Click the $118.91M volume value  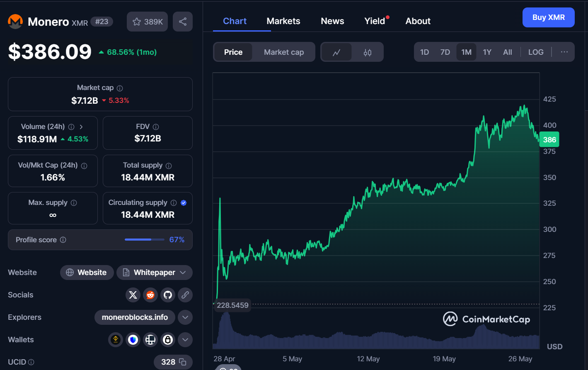click(37, 139)
